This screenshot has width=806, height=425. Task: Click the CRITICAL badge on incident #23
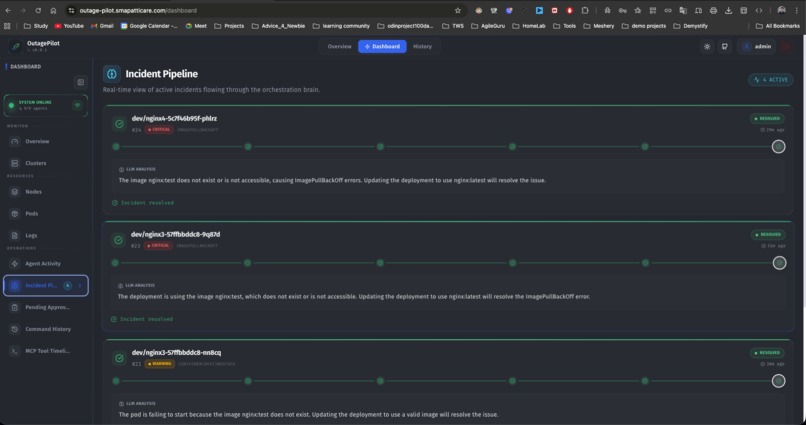coord(158,246)
